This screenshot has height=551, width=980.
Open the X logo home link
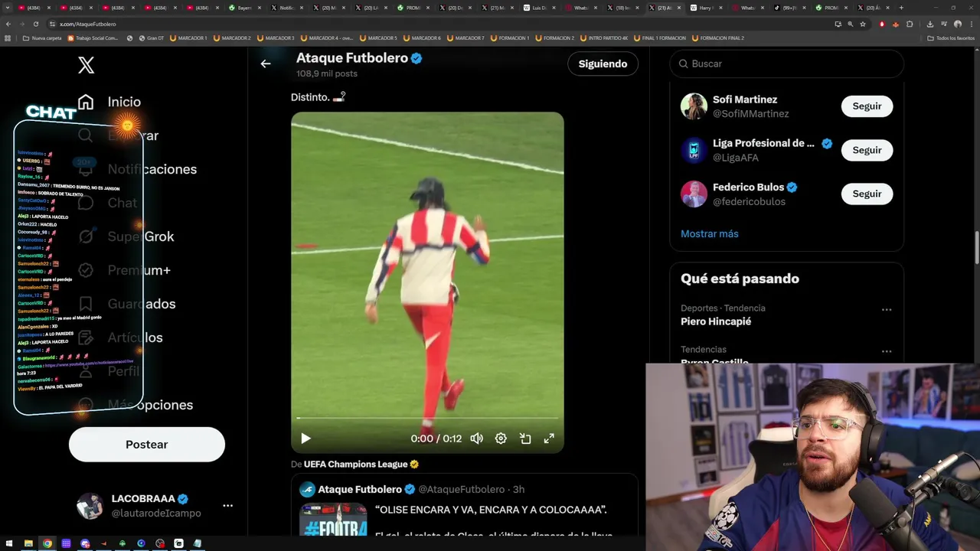click(x=86, y=65)
